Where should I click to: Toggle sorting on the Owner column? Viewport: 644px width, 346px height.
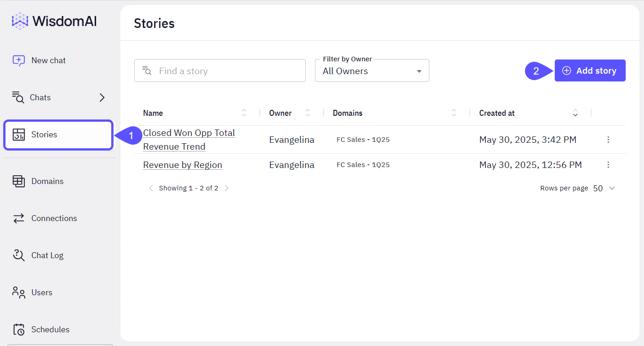point(307,113)
